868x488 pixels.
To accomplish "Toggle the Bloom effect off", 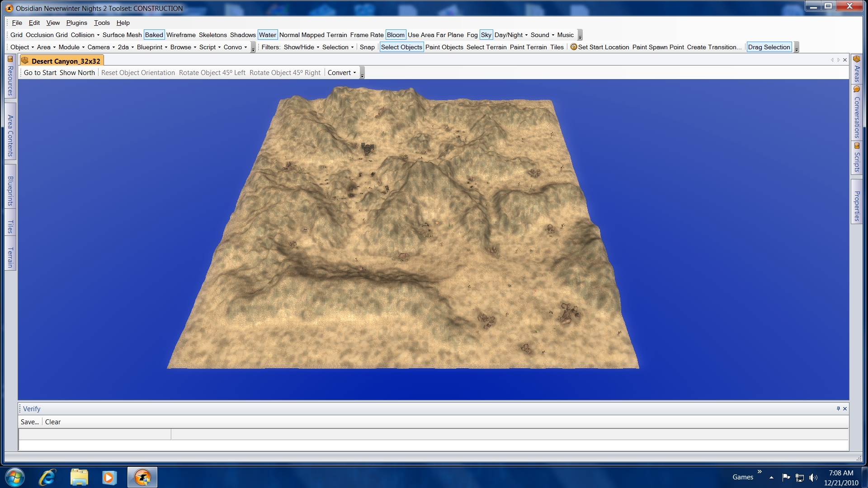I will 396,35.
